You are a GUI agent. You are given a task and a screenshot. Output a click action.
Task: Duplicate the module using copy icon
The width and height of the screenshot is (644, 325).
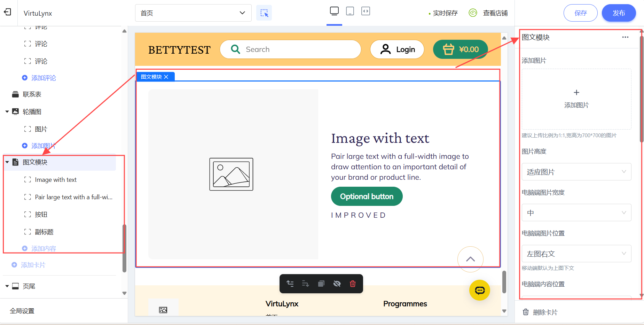click(321, 284)
